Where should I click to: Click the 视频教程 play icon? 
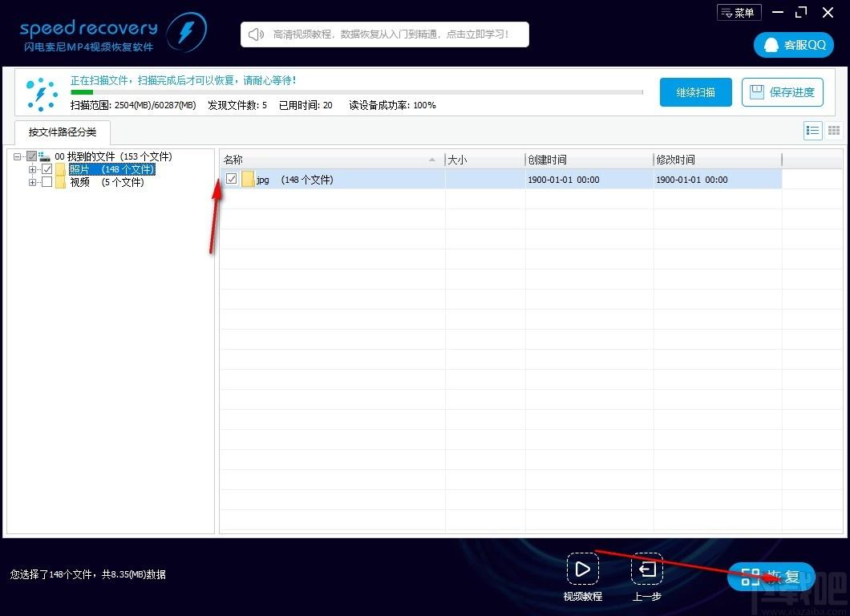click(583, 569)
